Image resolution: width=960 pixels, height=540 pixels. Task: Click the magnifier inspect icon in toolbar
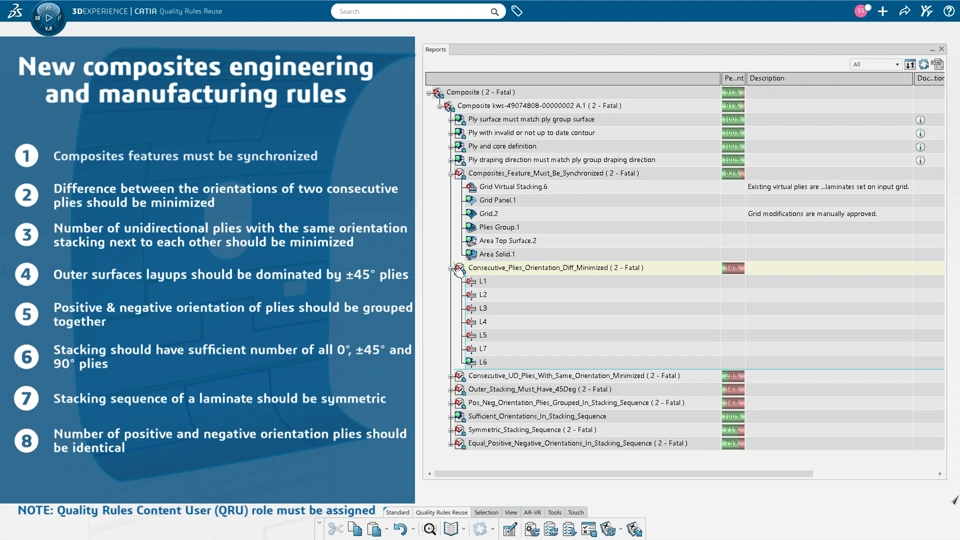430,529
